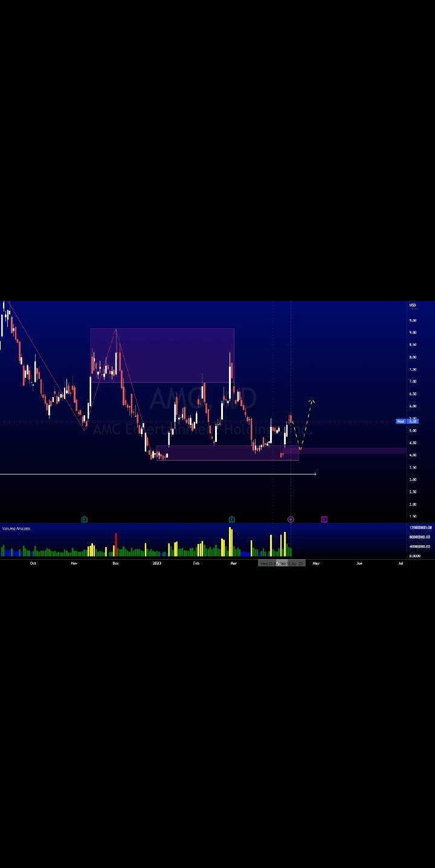Click the 4.00 price scale label
The width and height of the screenshot is (435, 868).
pos(413,455)
